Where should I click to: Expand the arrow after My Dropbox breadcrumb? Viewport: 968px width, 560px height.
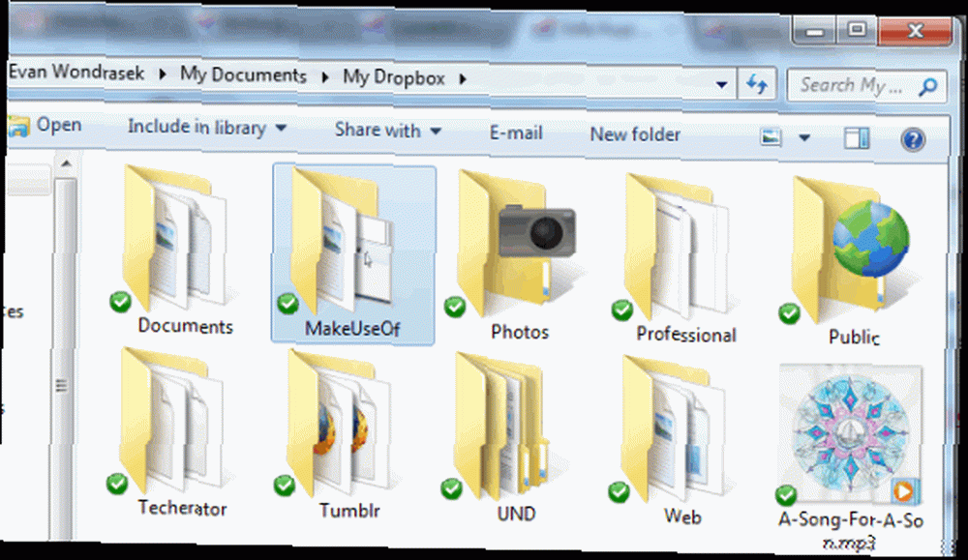click(x=463, y=79)
